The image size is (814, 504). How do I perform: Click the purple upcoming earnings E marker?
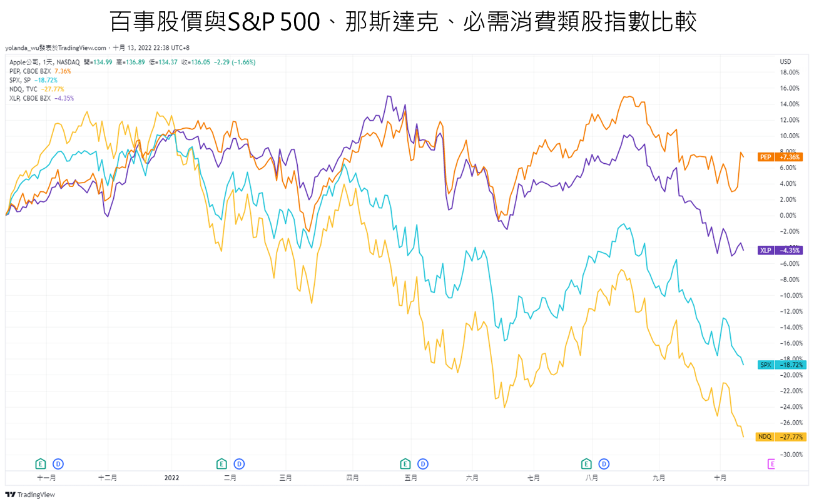point(771,463)
